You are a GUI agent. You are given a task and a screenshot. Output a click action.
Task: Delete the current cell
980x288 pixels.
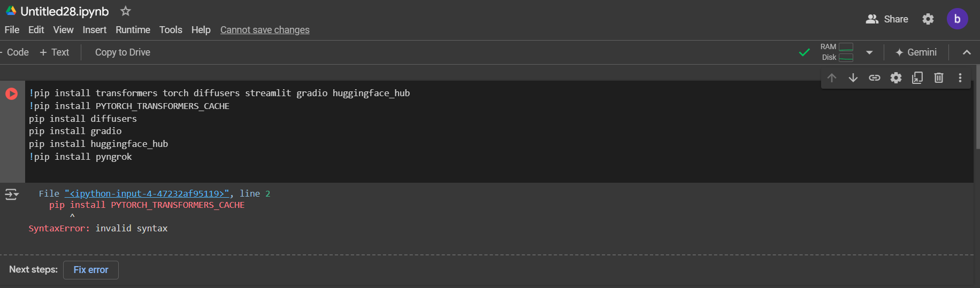(939, 78)
